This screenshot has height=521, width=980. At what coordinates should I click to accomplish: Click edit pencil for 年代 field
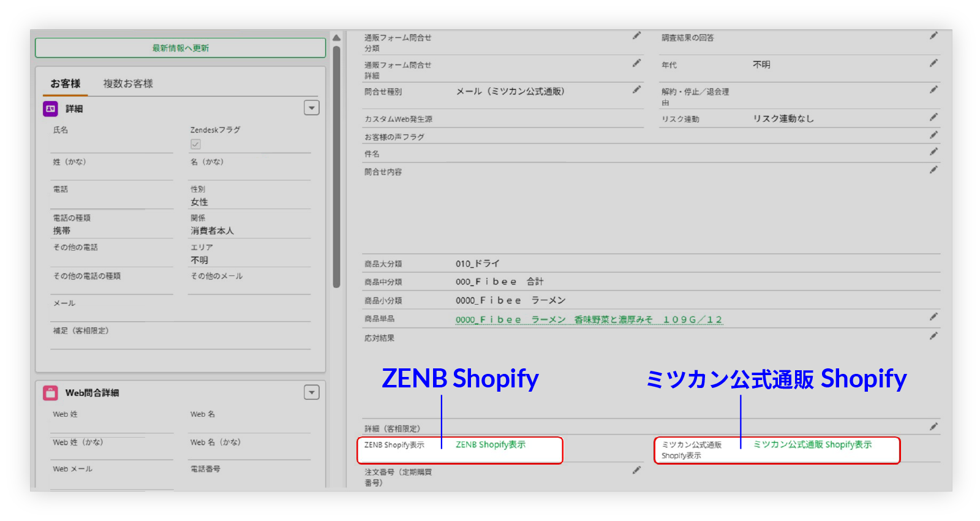point(933,63)
